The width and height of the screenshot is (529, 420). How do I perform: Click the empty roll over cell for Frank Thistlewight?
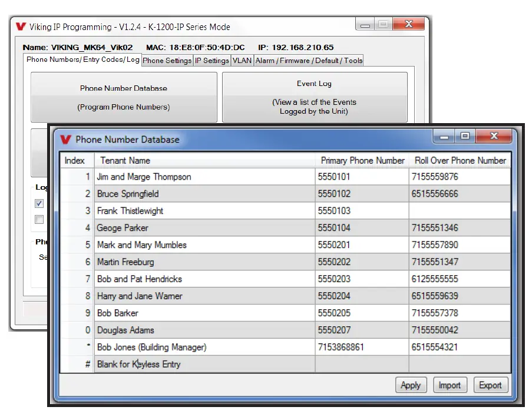pyautogui.click(x=460, y=211)
